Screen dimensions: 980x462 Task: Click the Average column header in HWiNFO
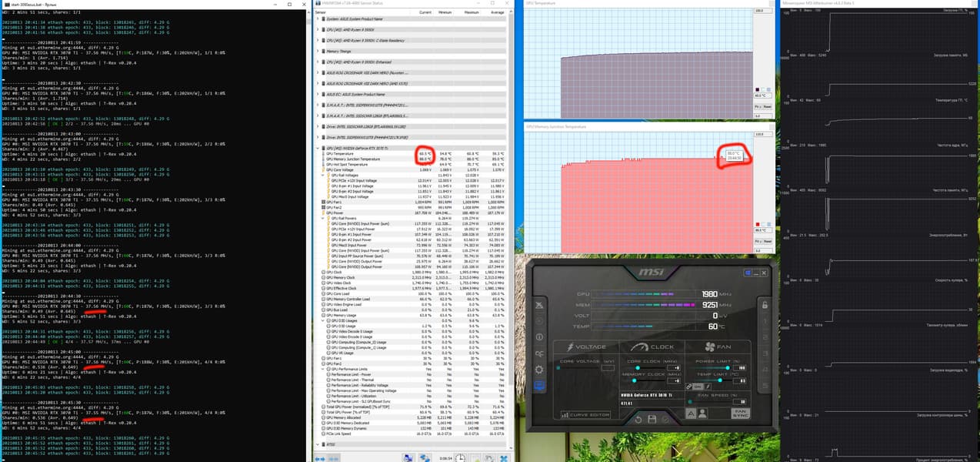click(498, 12)
